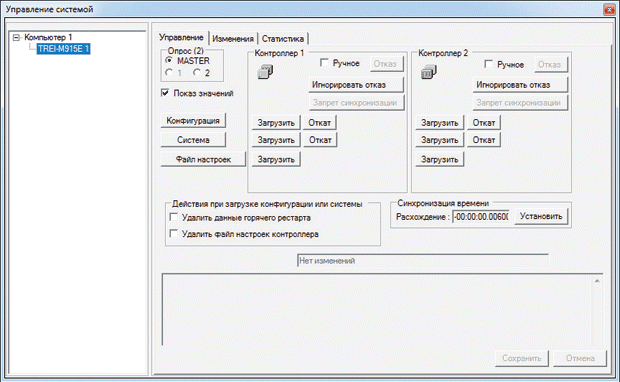
Task: Click the Расхождение time value field
Action: click(x=481, y=217)
